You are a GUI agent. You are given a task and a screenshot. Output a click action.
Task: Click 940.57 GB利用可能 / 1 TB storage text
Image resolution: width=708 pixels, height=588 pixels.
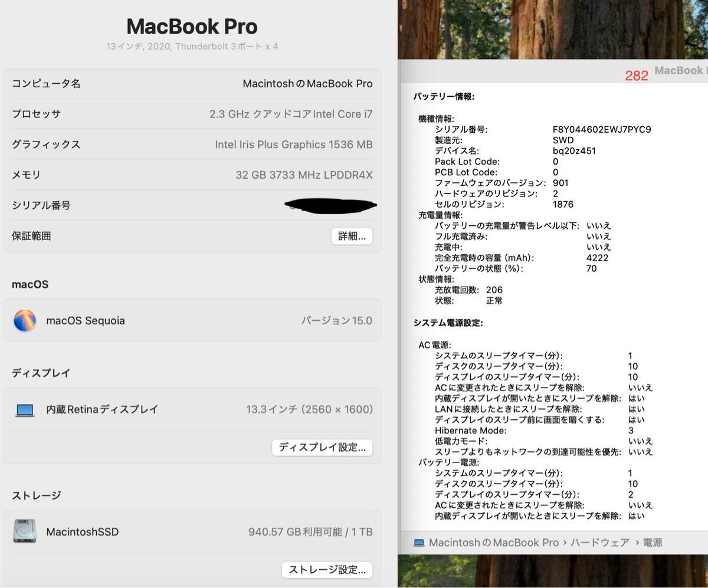point(310,532)
